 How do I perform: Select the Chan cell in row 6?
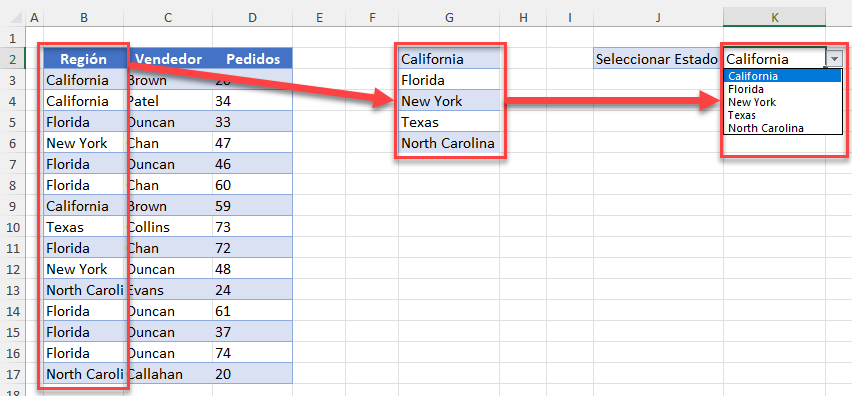(168, 143)
